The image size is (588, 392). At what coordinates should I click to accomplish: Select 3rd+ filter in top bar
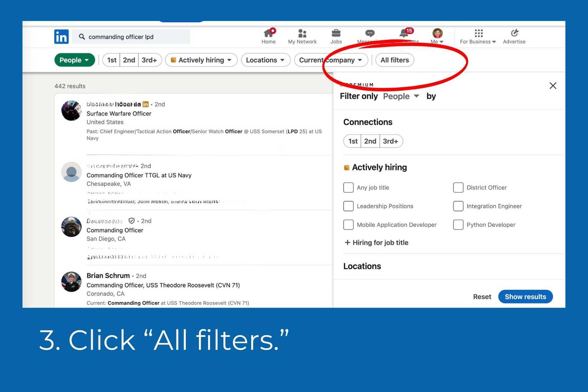150,60
